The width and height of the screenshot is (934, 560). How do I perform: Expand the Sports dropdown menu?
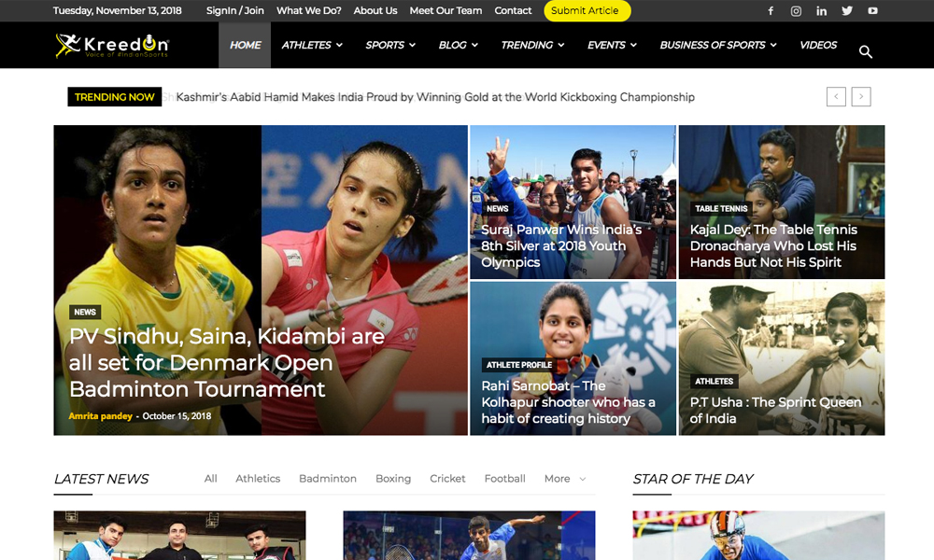click(x=390, y=45)
